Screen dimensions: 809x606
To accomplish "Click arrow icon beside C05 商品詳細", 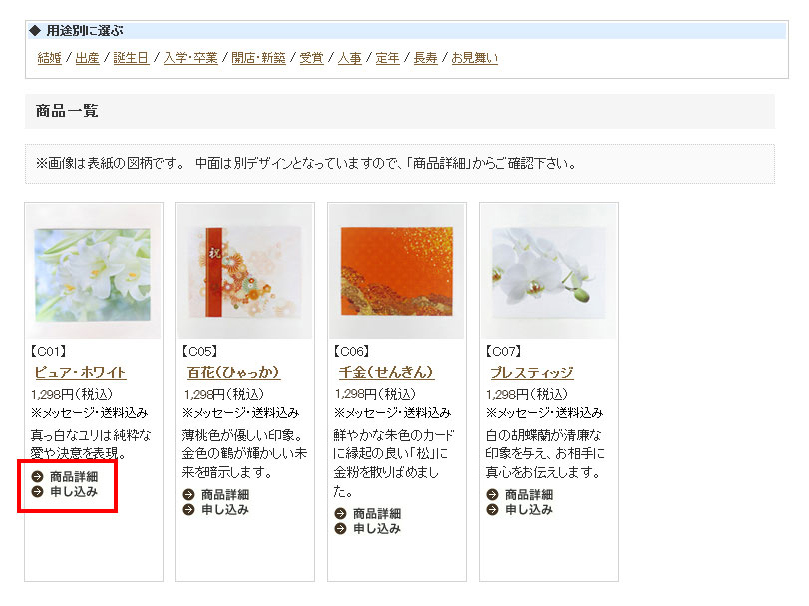I will click(188, 495).
